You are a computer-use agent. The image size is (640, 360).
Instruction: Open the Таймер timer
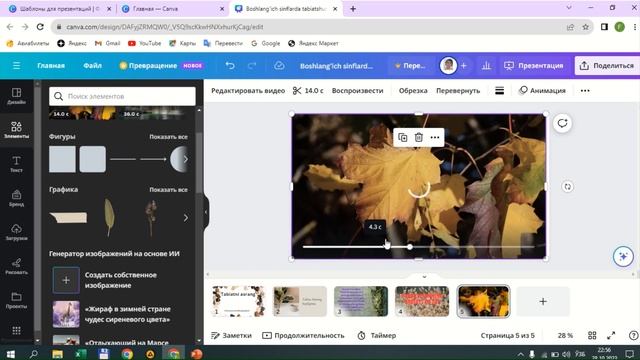point(376,336)
